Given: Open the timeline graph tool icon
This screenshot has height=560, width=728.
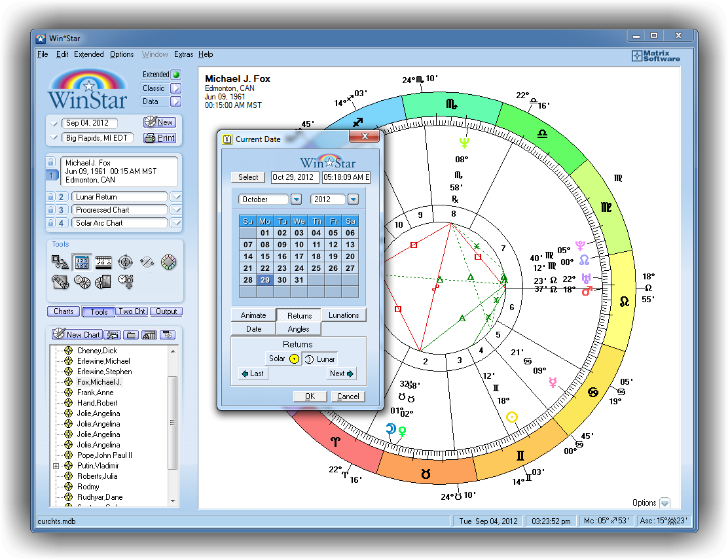Looking at the screenshot, I should click(103, 262).
